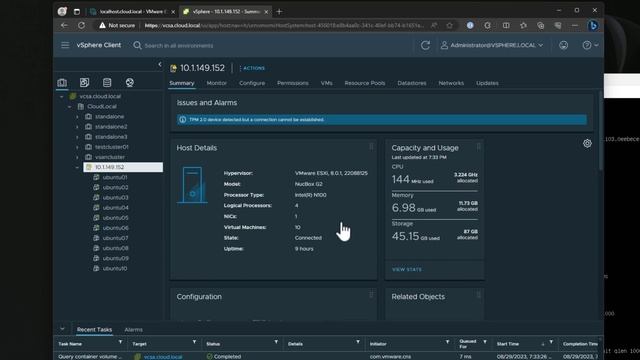Viewport: 640px width, 360px height.
Task: Open the host ACTIONS menu
Action: tap(252, 68)
